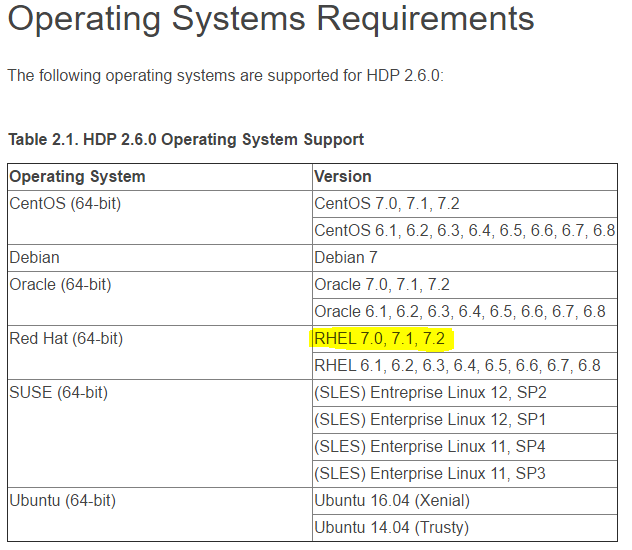The width and height of the screenshot is (632, 550).
Task: Select the 'Ubuntu (64-bit)' cell
Action: click(160, 515)
